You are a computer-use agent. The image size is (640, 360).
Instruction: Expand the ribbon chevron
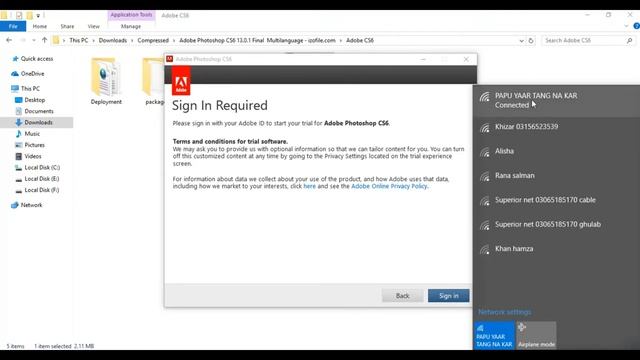[626, 26]
